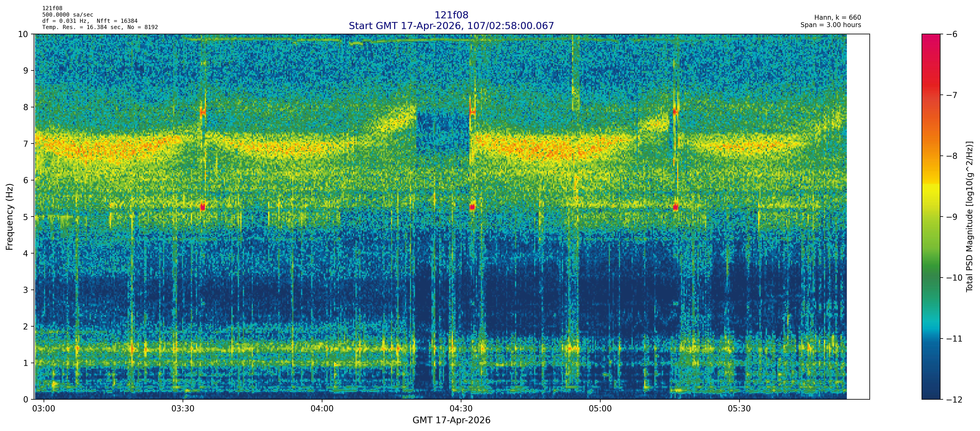This screenshot has height=431, width=980.
Task: Click the 'Span = 3.00 hours' text
Action: [x=830, y=25]
